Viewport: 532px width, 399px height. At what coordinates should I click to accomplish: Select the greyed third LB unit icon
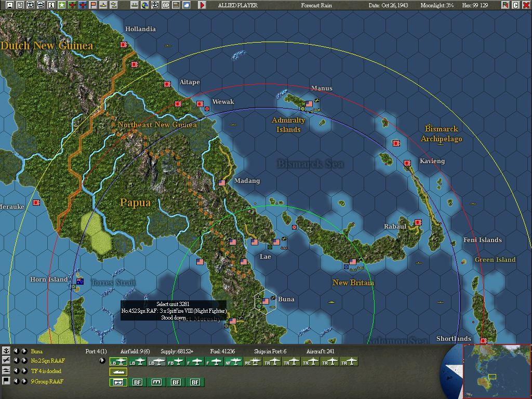(x=156, y=362)
